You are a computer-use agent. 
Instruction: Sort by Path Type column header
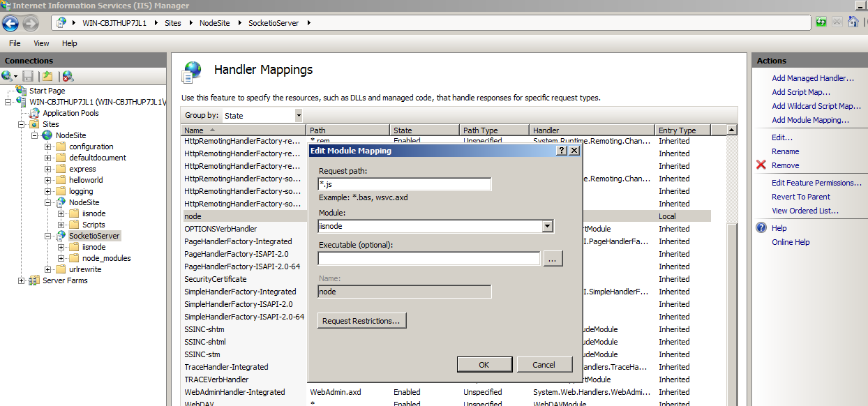coord(494,130)
